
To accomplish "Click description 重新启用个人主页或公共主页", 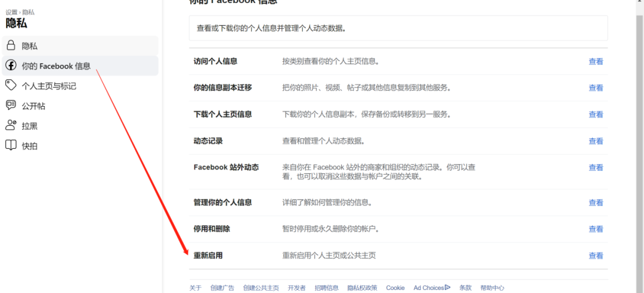I will (x=329, y=255).
